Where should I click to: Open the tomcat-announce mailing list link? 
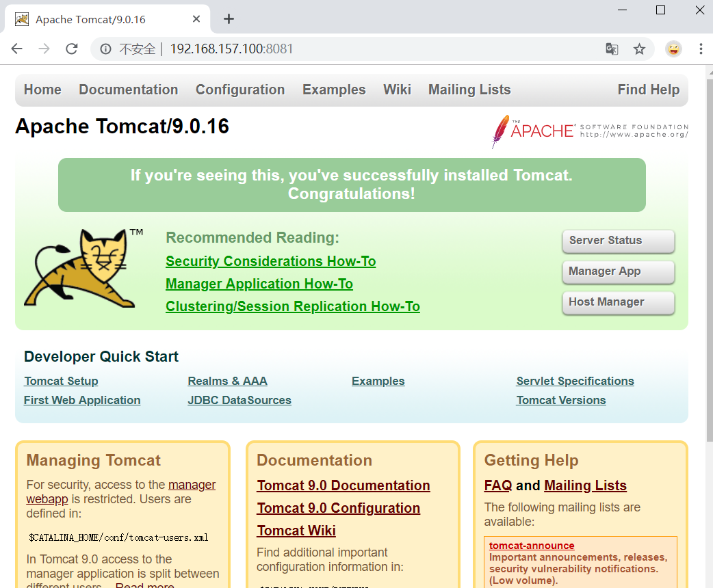click(532, 546)
